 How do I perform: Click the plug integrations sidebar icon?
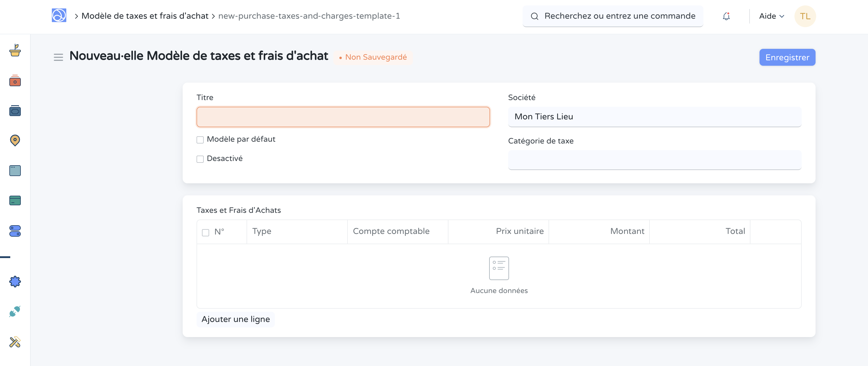click(15, 311)
